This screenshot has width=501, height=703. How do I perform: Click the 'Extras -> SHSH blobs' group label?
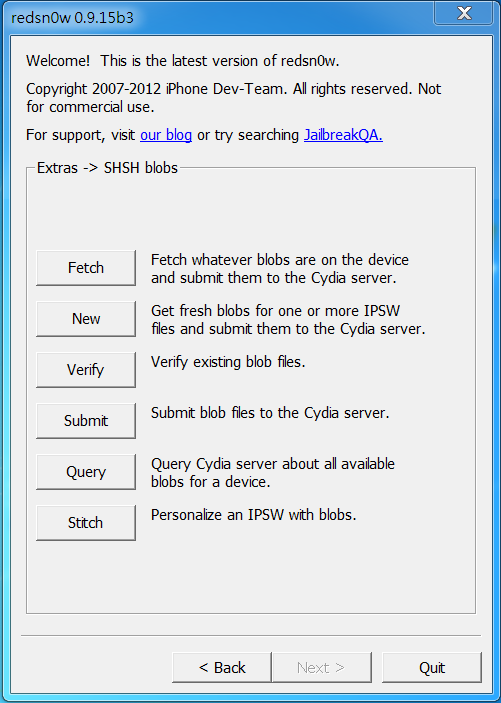pos(107,168)
